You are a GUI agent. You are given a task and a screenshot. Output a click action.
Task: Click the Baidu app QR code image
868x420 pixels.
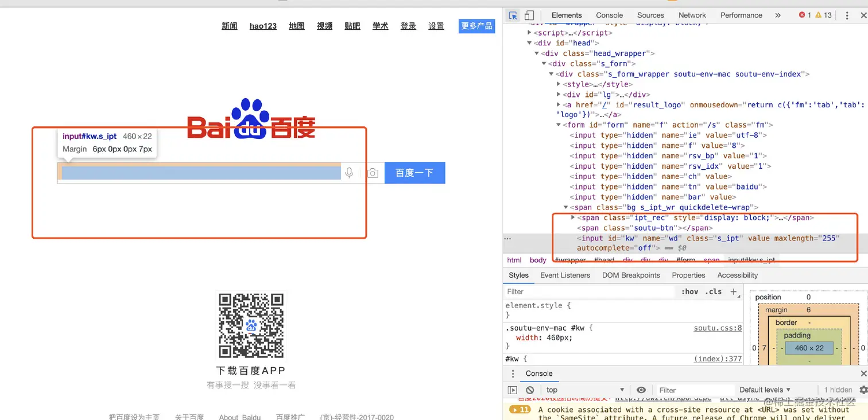tap(251, 325)
